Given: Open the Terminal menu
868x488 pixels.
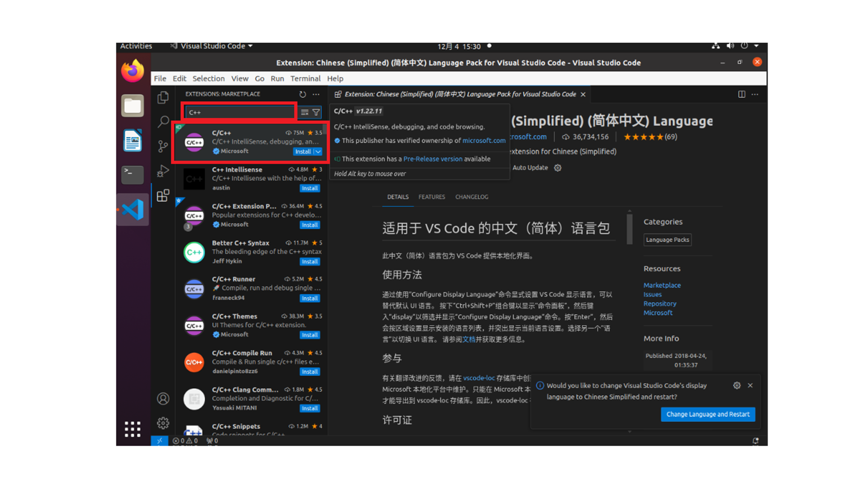Looking at the screenshot, I should 305,79.
